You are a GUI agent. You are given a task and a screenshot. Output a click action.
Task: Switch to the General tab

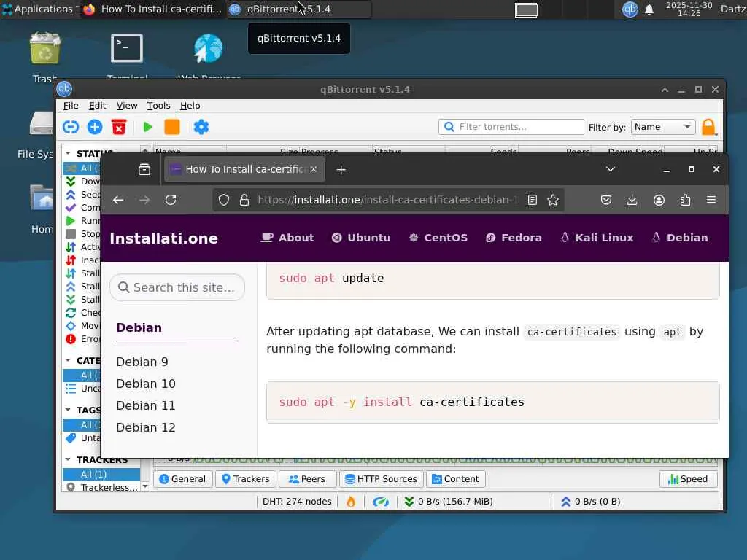pyautogui.click(x=182, y=479)
